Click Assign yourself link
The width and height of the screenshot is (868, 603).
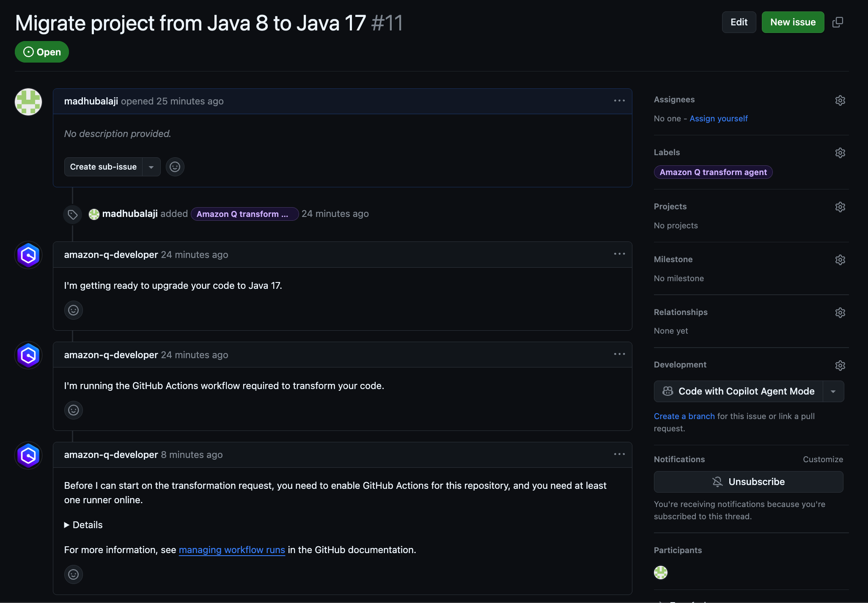click(718, 118)
